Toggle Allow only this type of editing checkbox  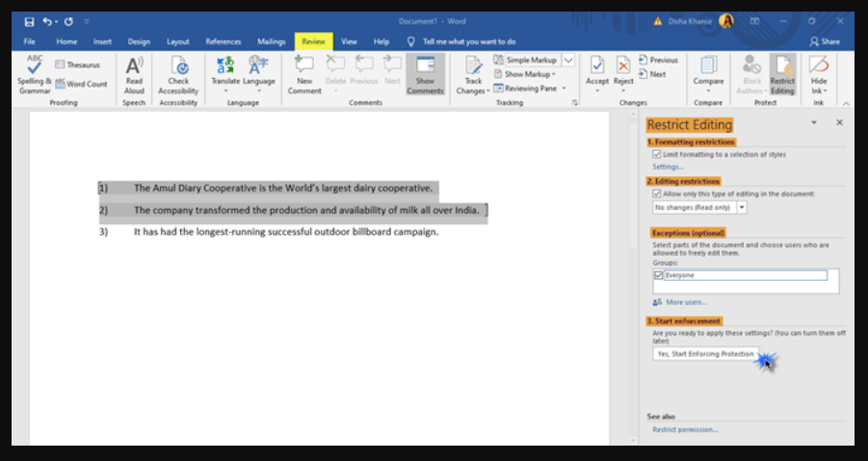[x=656, y=194]
